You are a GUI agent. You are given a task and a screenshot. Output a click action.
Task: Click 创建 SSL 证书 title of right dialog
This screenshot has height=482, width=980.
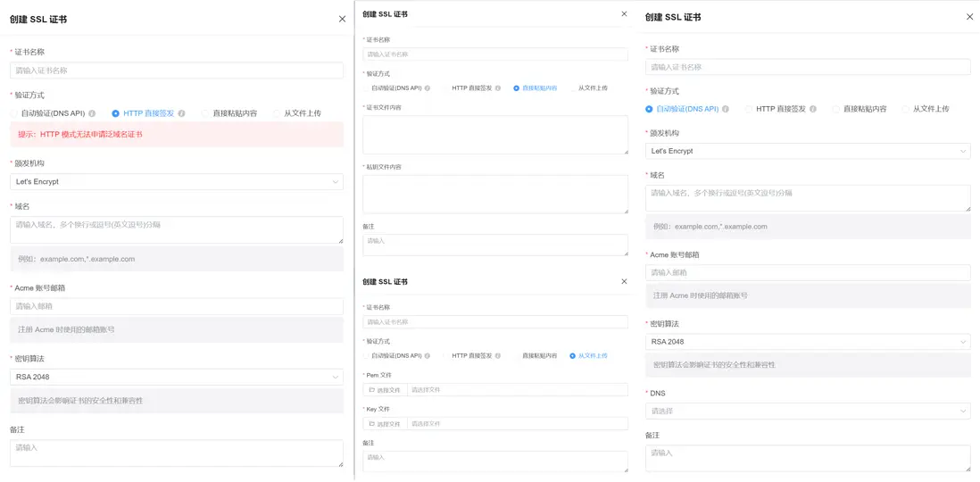673,18
